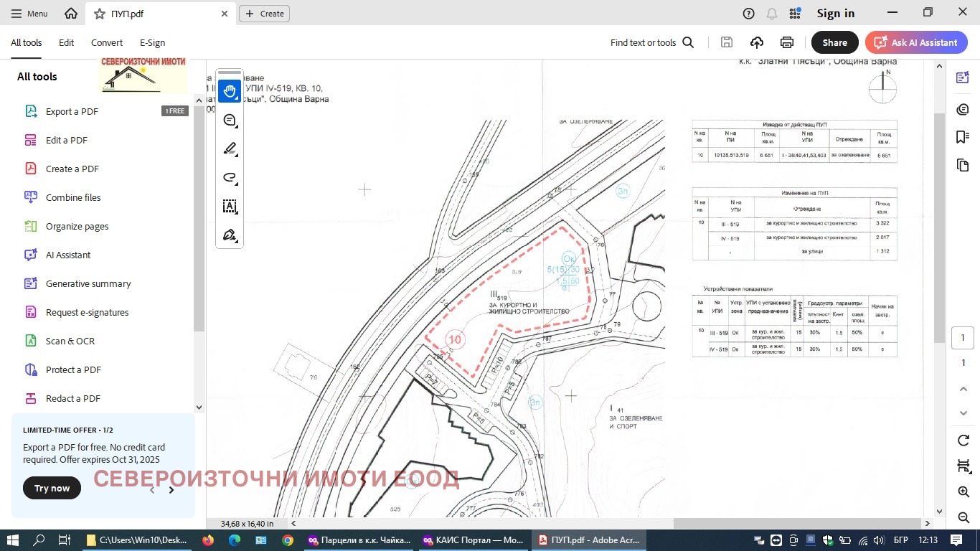Viewport: 980px width, 551px height.
Task: Go to next page with down chevron
Action: pyautogui.click(x=963, y=413)
